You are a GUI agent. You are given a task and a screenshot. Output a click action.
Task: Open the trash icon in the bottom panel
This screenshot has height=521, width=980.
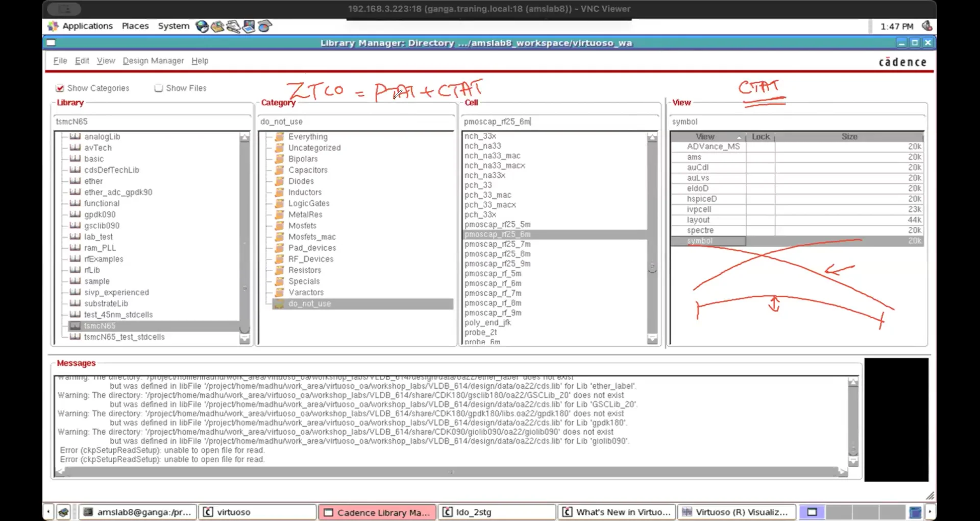point(915,512)
